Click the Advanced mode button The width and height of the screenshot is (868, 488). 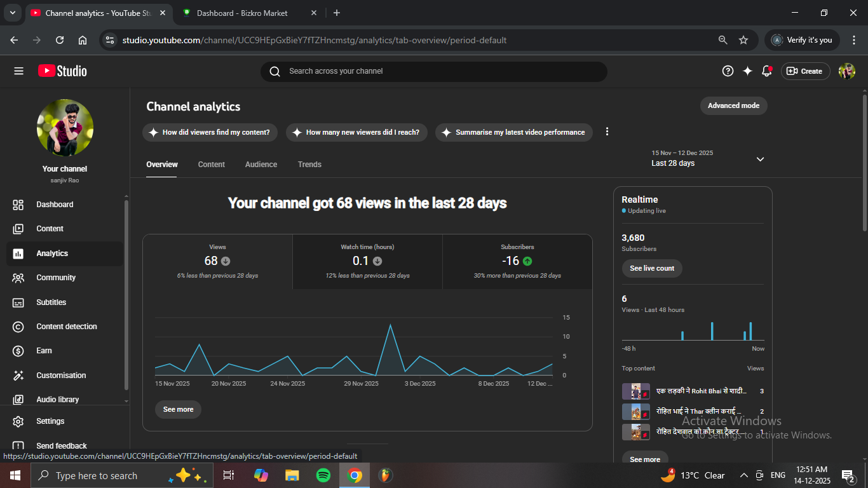click(x=733, y=105)
